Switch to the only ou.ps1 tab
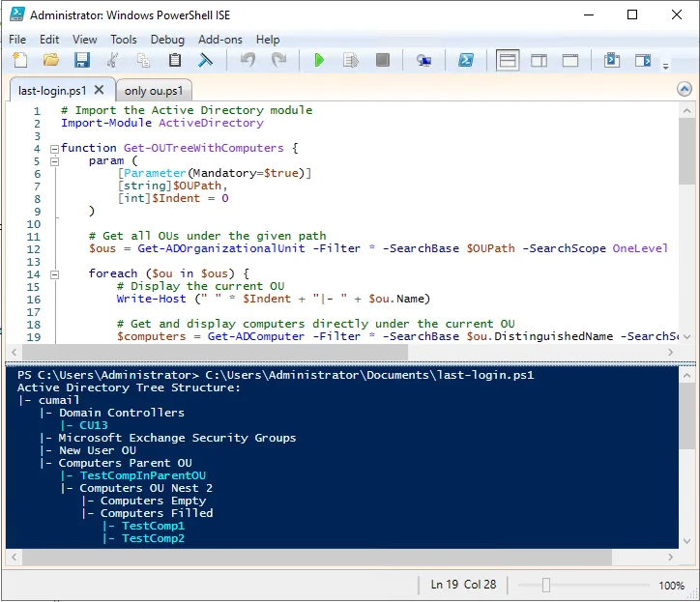The image size is (700, 602). 154,91
